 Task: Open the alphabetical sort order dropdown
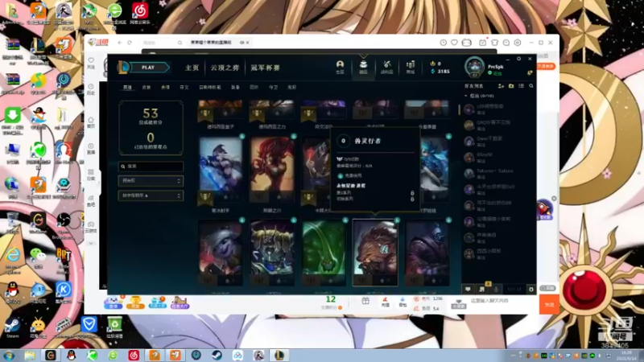click(x=151, y=195)
